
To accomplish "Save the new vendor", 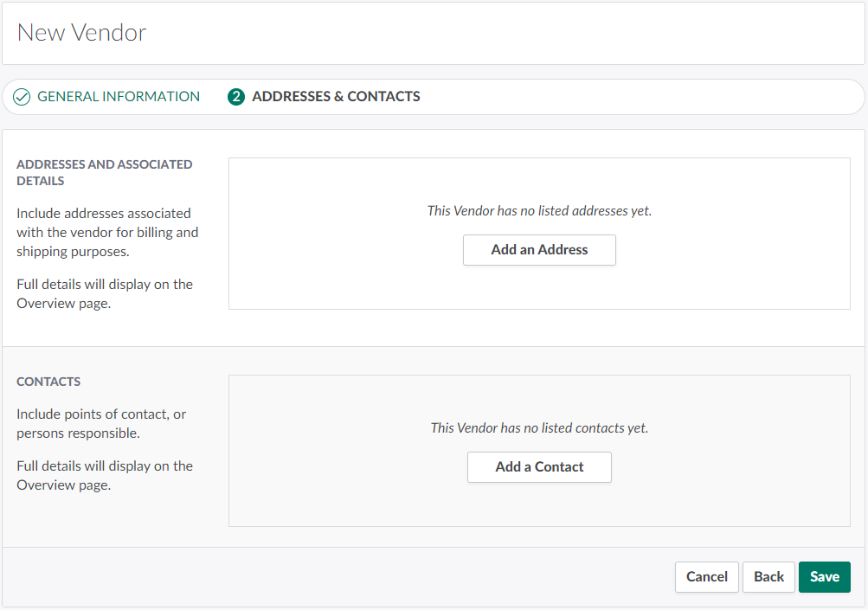I will [x=824, y=577].
